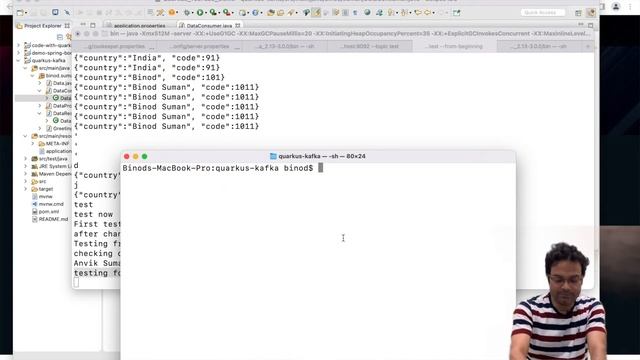Expand the code-with-quarkus project
The width and height of the screenshot is (640, 360).
point(18,45)
